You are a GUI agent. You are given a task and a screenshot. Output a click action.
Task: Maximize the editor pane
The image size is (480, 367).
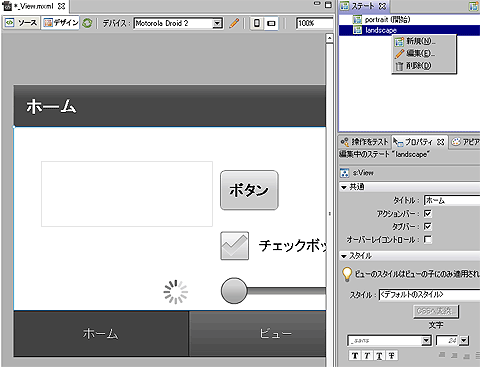(328, 5)
